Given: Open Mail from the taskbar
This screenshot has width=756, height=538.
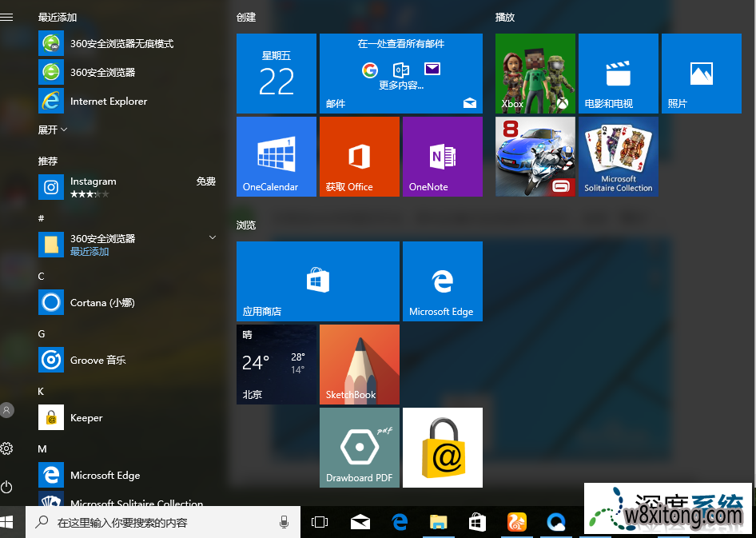Looking at the screenshot, I should coord(360,521).
